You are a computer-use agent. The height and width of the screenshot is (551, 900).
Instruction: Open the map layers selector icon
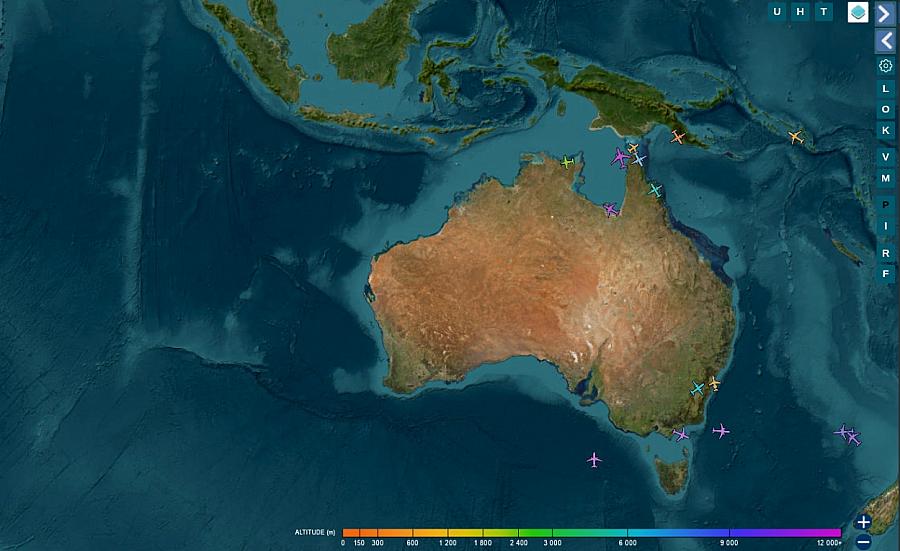click(858, 12)
